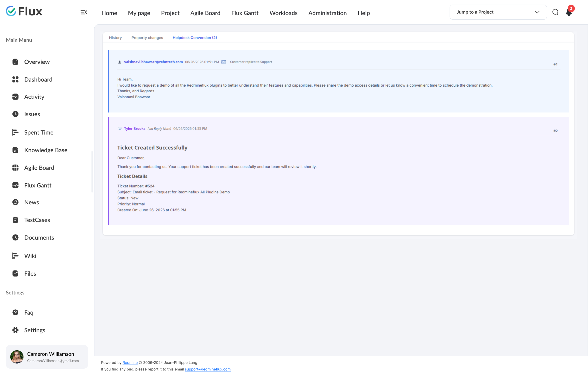Open the Home menu
The image size is (588, 376).
[109, 13]
